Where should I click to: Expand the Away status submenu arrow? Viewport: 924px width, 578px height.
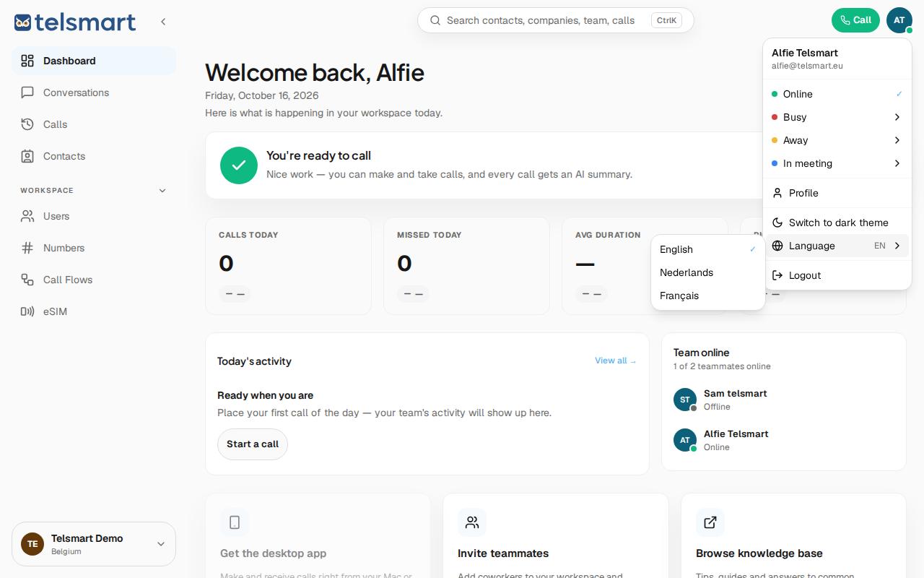click(897, 140)
